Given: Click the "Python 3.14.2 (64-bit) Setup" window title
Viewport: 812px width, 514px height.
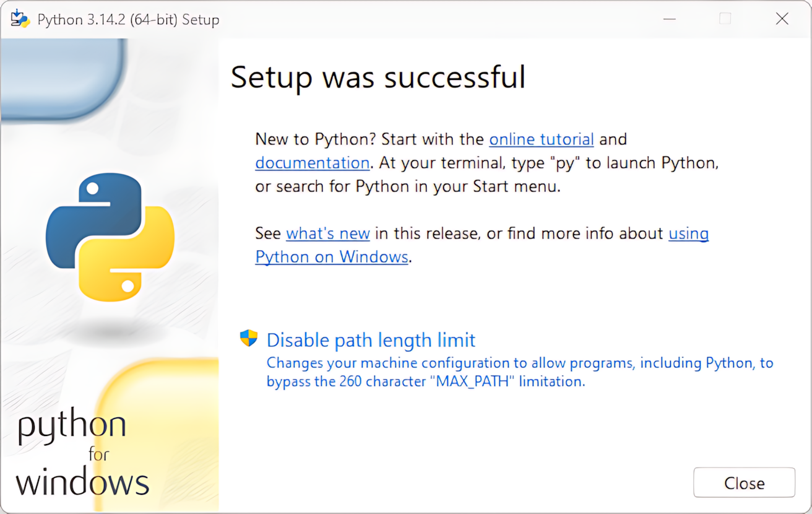Looking at the screenshot, I should 128,20.
